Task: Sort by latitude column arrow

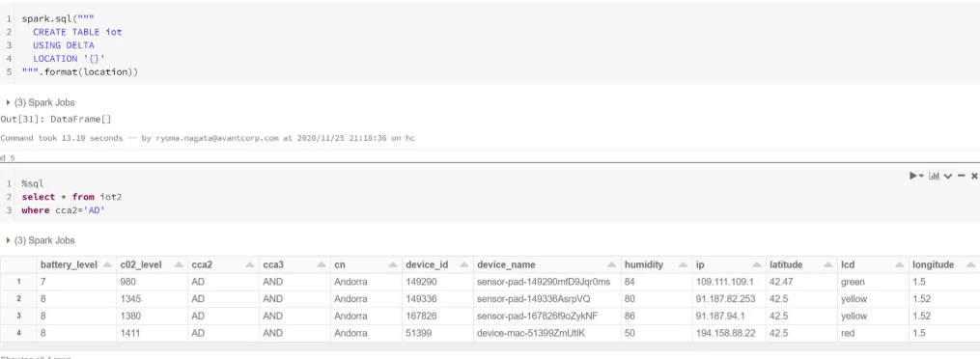Action: click(827, 264)
